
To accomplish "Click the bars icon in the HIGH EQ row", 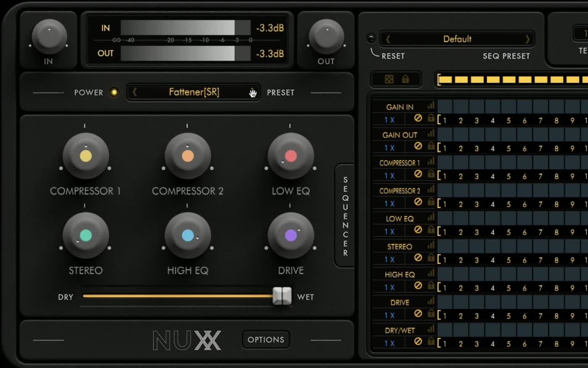I will [x=431, y=273].
